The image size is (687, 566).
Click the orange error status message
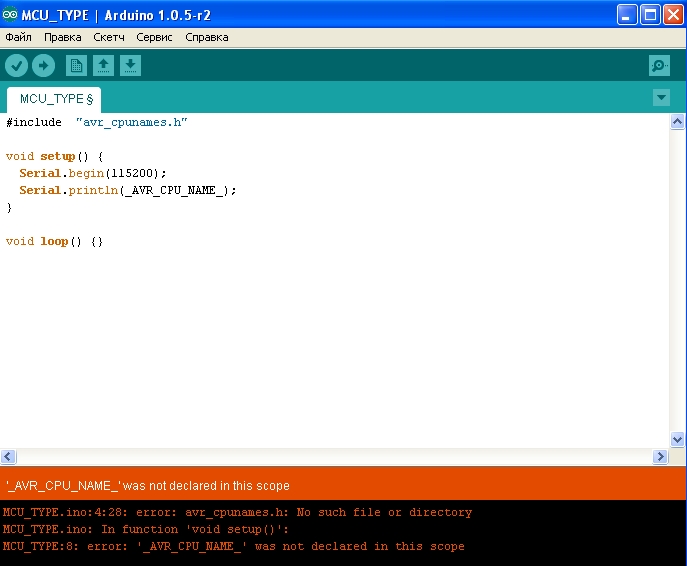(148, 486)
